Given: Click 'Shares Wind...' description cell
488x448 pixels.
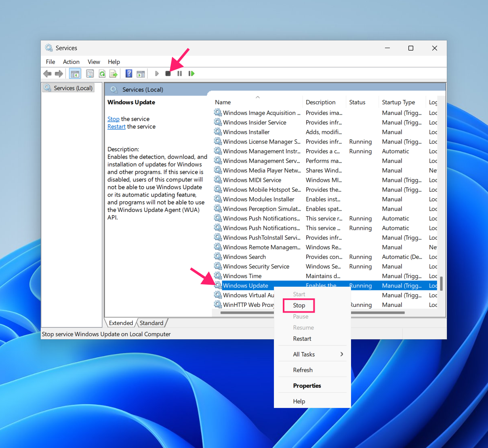Looking at the screenshot, I should pos(324,170).
